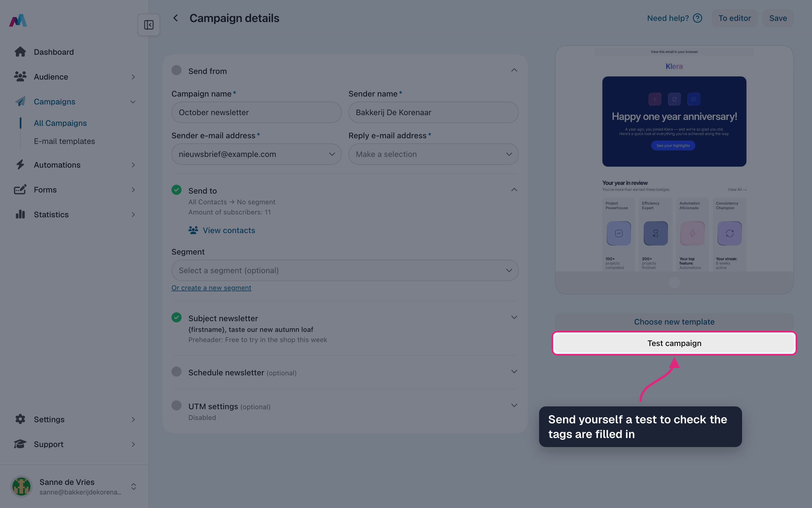This screenshot has width=812, height=508.
Task: Click the To editor button
Action: point(734,18)
